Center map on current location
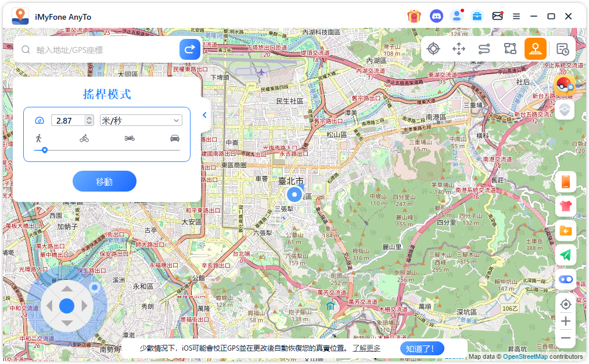589x364 pixels. [565, 304]
